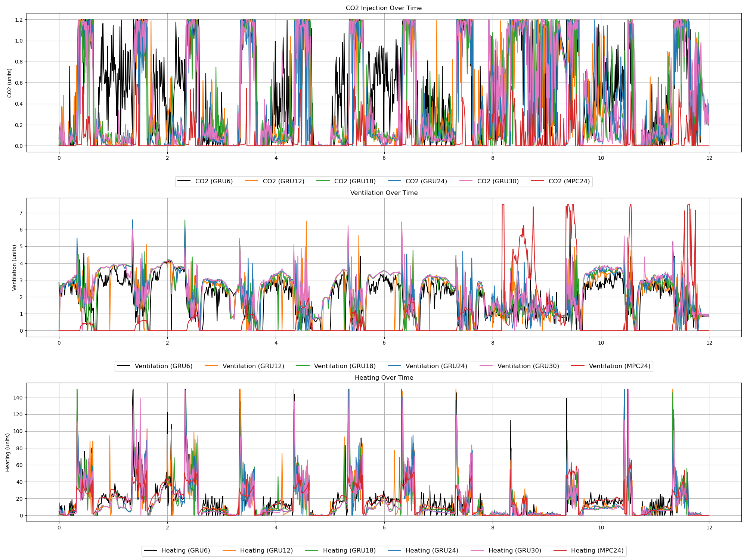This screenshot has width=747, height=560.
Task: Click the Ventilation (MPC24) legend entry
Action: pyautogui.click(x=619, y=366)
